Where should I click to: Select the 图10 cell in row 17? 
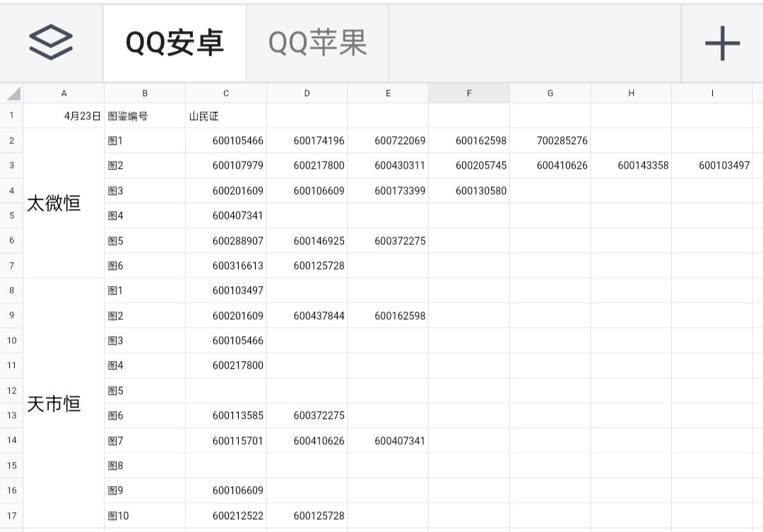(x=145, y=516)
